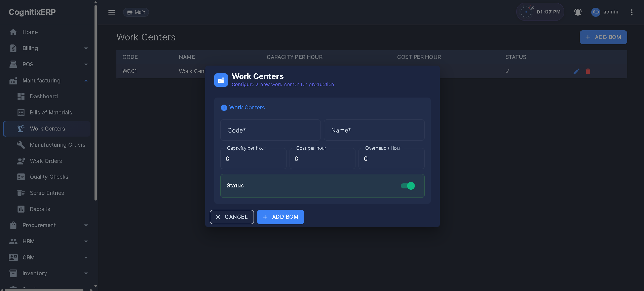Click the Work Centers robot arm icon

[21, 129]
